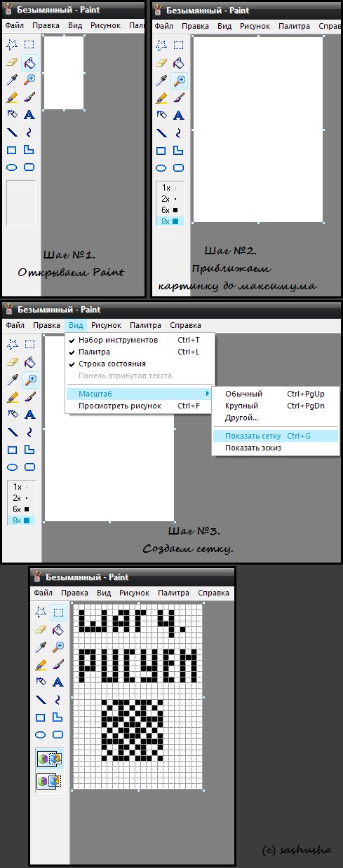This screenshot has width=343, height=868.
Task: Choose Line tool in Step 2 window
Action: click(x=161, y=132)
